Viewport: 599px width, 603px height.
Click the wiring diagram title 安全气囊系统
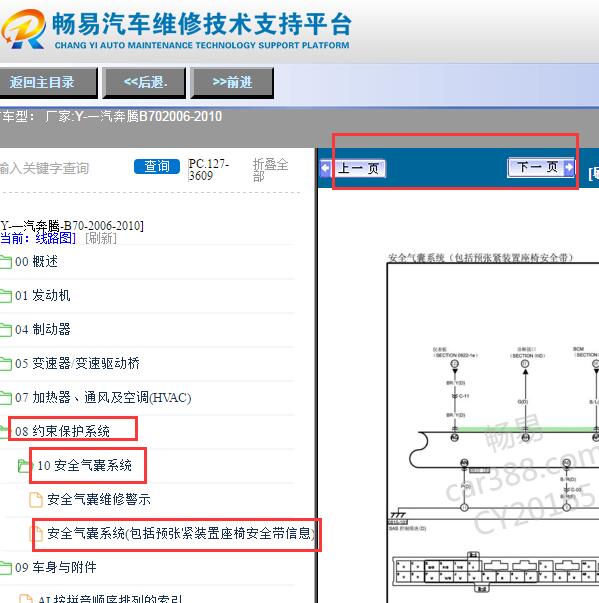(481, 257)
